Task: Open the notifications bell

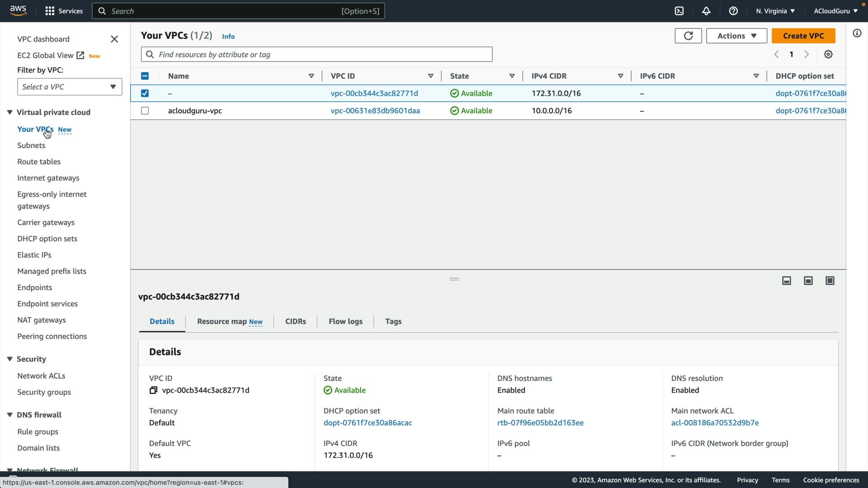Action: coord(706,11)
